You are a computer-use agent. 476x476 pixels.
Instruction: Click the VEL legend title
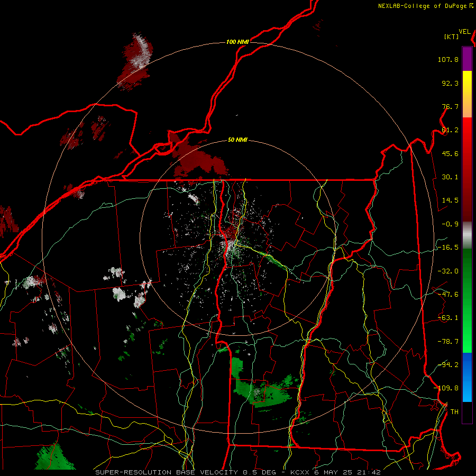point(465,32)
